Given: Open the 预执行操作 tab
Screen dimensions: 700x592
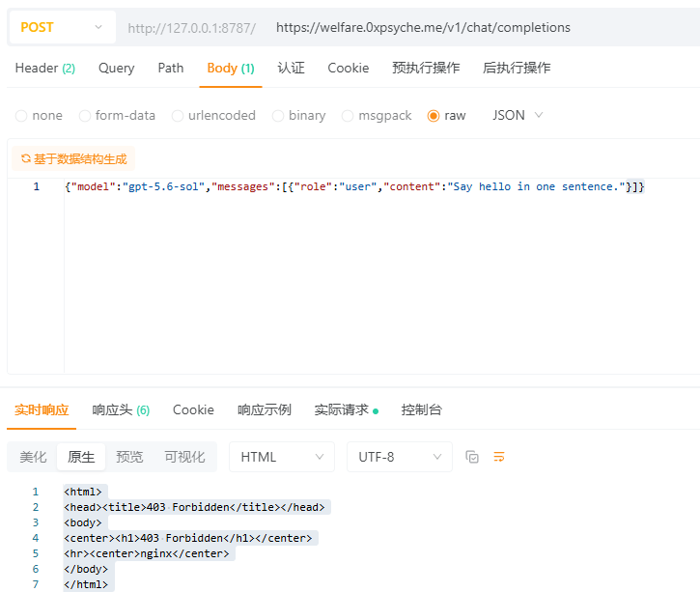Looking at the screenshot, I should (426, 68).
